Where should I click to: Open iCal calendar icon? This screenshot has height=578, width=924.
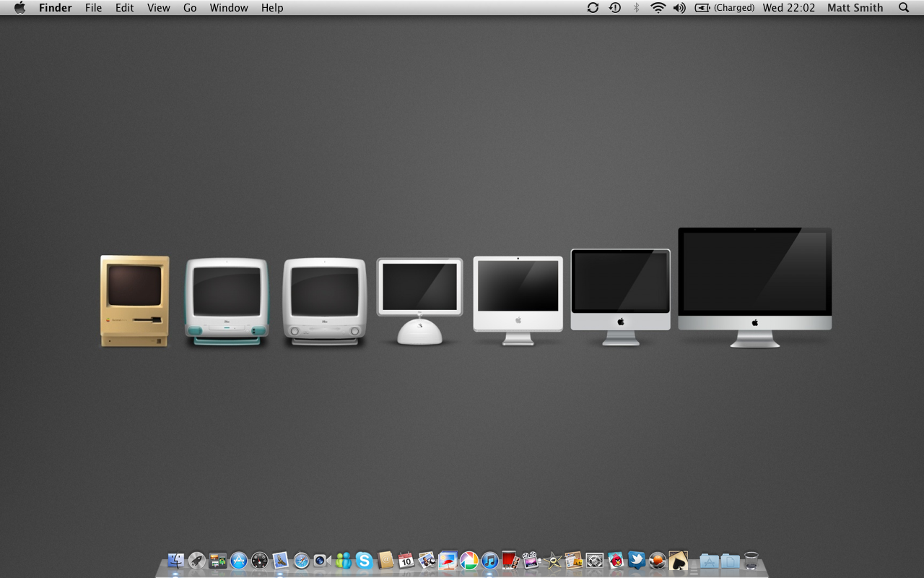(406, 560)
